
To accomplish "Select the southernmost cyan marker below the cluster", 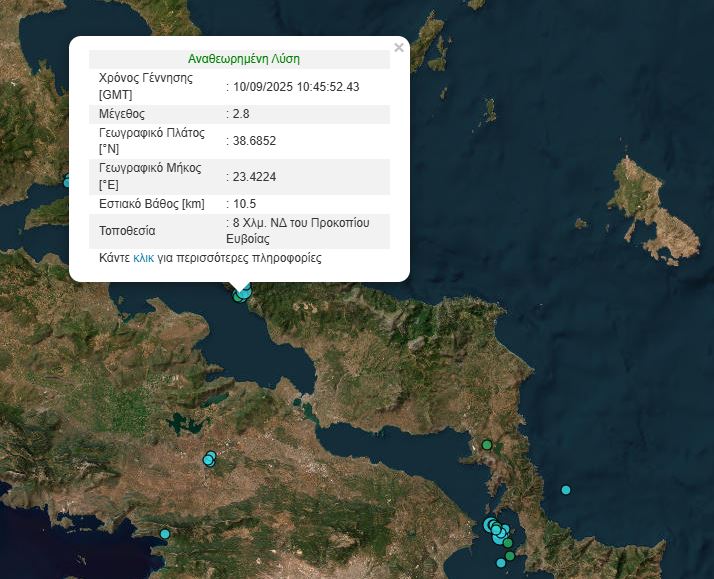I will tap(501, 563).
